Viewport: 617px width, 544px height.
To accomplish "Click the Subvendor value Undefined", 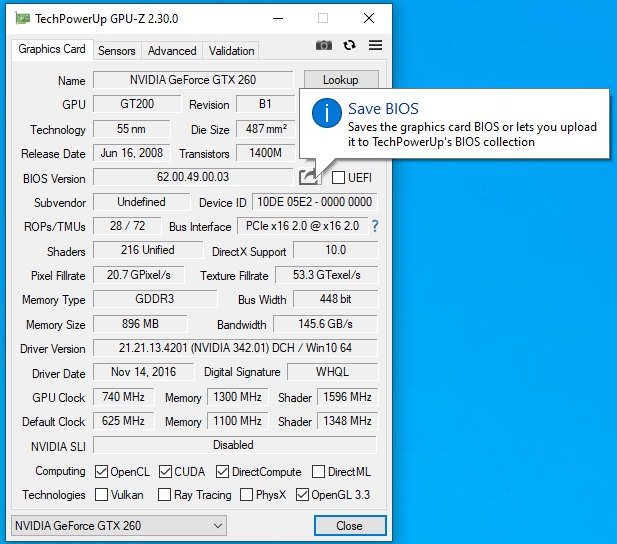I will [141, 202].
